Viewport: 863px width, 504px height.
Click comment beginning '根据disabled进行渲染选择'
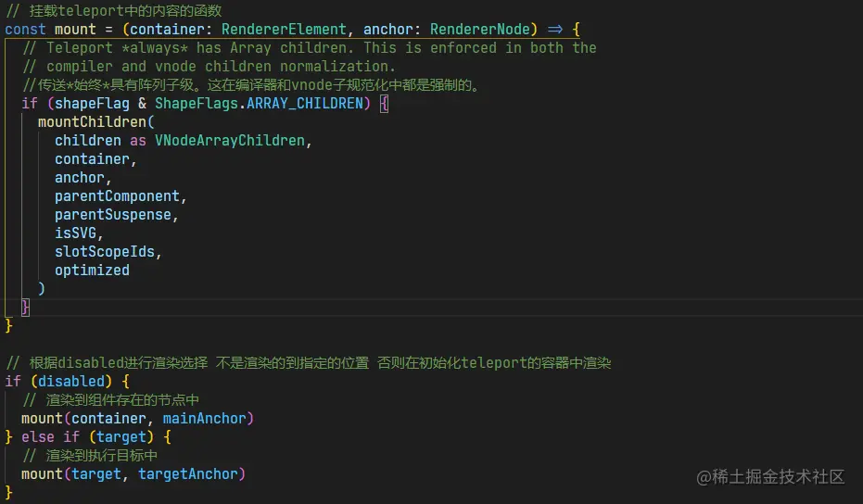coord(308,362)
